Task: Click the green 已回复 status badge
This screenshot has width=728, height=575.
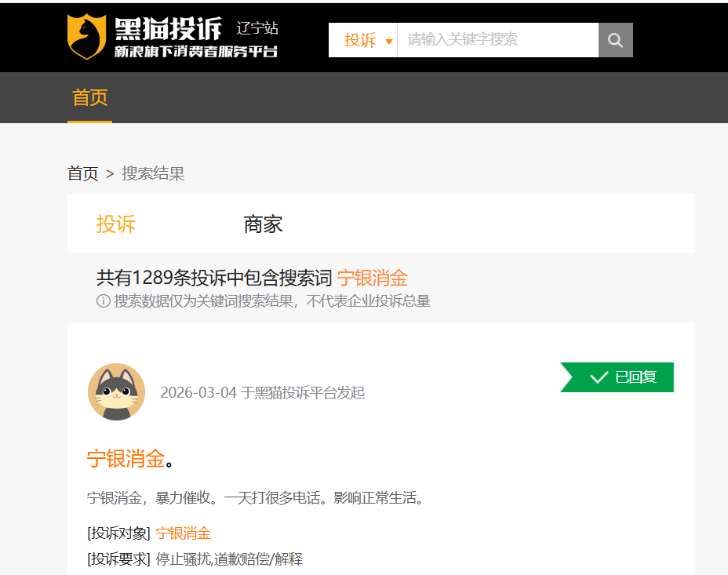Action: coord(617,377)
